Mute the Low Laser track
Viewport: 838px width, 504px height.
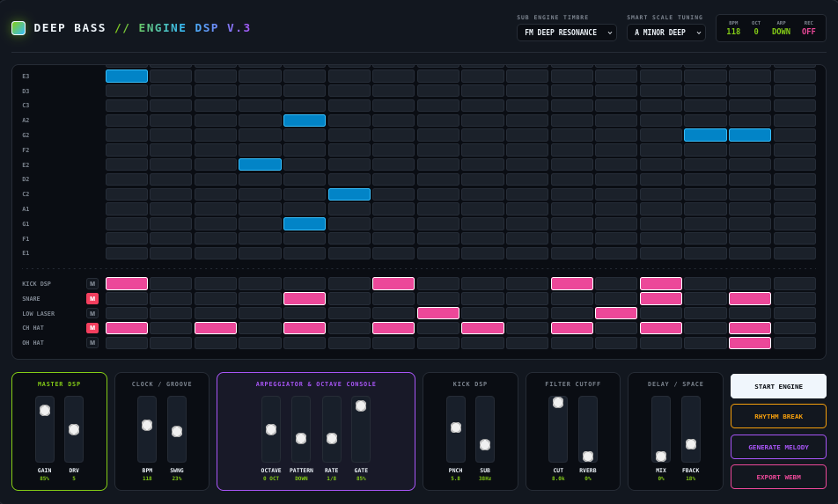[x=92, y=313]
